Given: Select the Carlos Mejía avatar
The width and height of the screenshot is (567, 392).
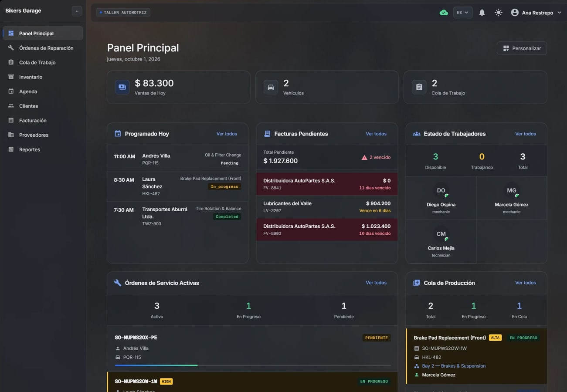Looking at the screenshot, I should [x=441, y=234].
